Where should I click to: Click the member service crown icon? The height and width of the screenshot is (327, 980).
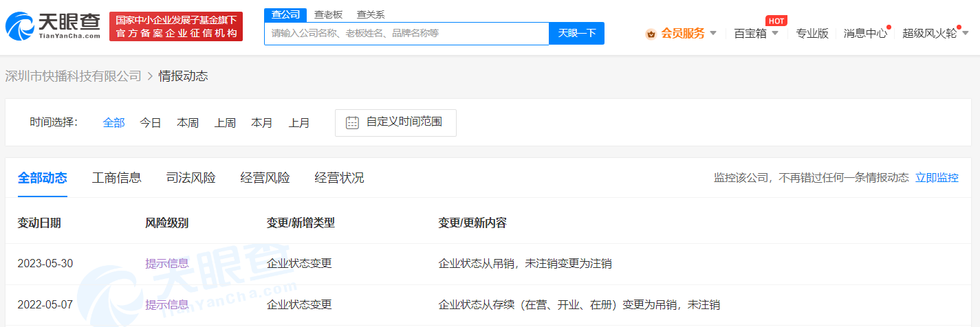coord(651,34)
